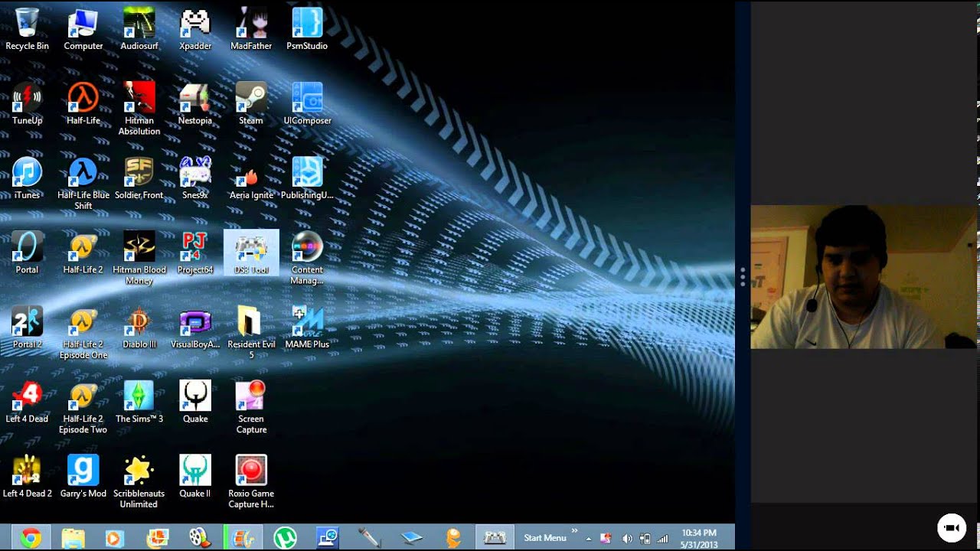Launch the Nestopia emulator shortcut
This screenshot has height=551, width=980.
[195, 104]
